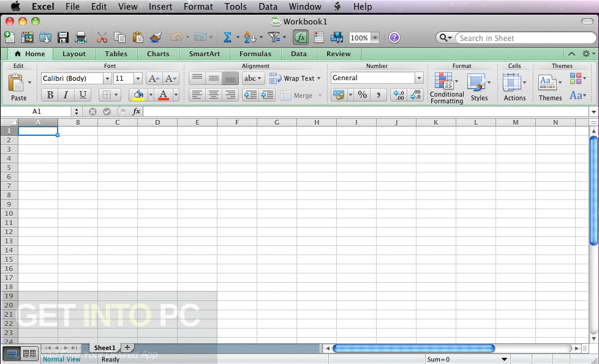Toggle the formula builder fx toolbar button
Screen dimensions: 599x364
click(301, 37)
